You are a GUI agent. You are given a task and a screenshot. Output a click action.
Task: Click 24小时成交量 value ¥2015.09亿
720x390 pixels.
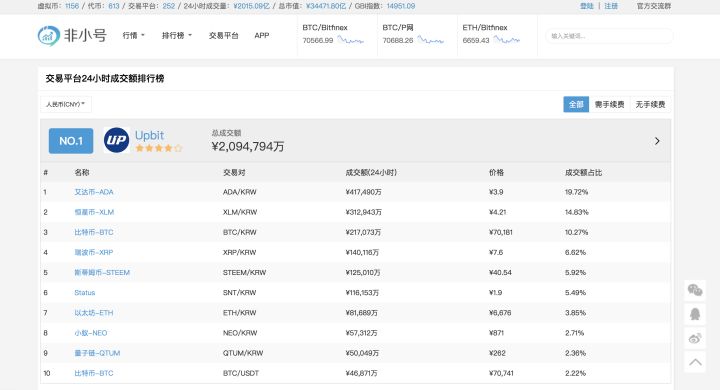pyautogui.click(x=251, y=6)
